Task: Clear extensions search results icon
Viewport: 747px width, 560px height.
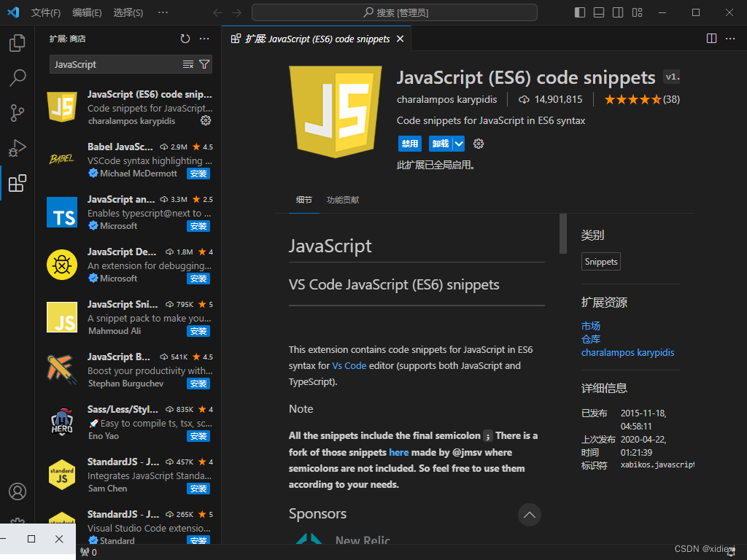Action: pos(188,64)
